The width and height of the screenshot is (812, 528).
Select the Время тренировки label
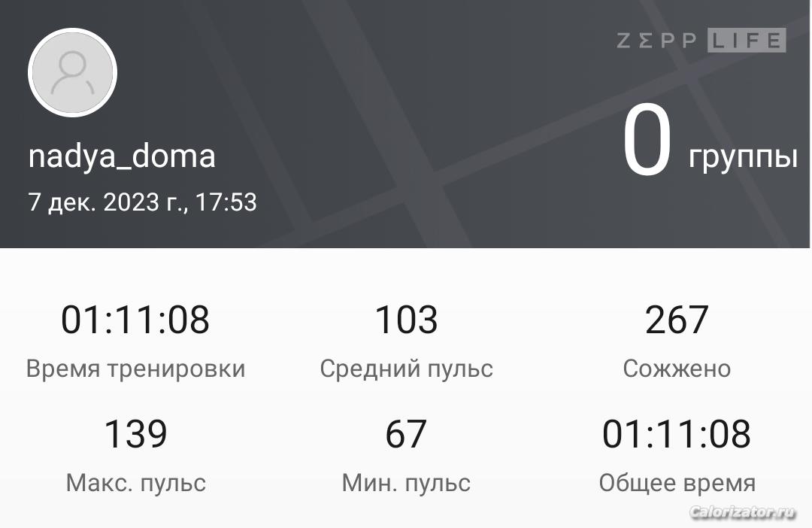pyautogui.click(x=135, y=369)
